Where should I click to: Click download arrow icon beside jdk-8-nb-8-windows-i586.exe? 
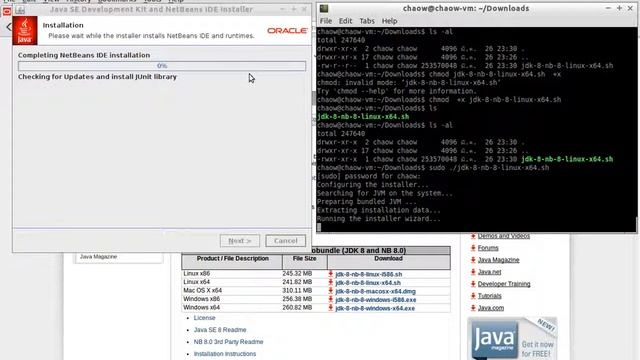[x=331, y=300]
